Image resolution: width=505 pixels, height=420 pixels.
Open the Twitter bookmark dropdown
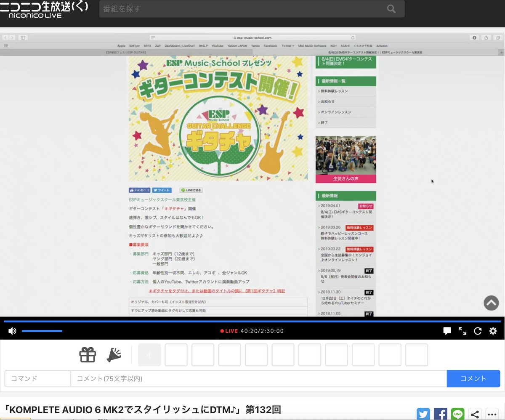coord(288,46)
